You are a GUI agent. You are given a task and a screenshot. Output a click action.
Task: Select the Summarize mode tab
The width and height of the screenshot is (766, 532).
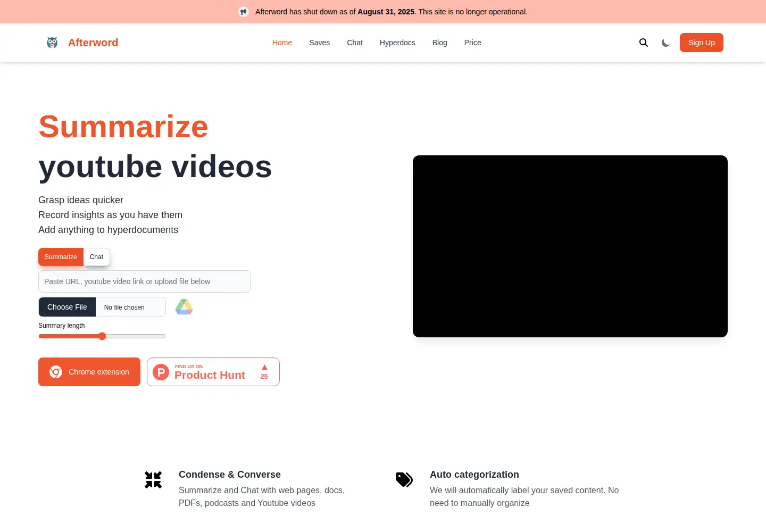(61, 257)
